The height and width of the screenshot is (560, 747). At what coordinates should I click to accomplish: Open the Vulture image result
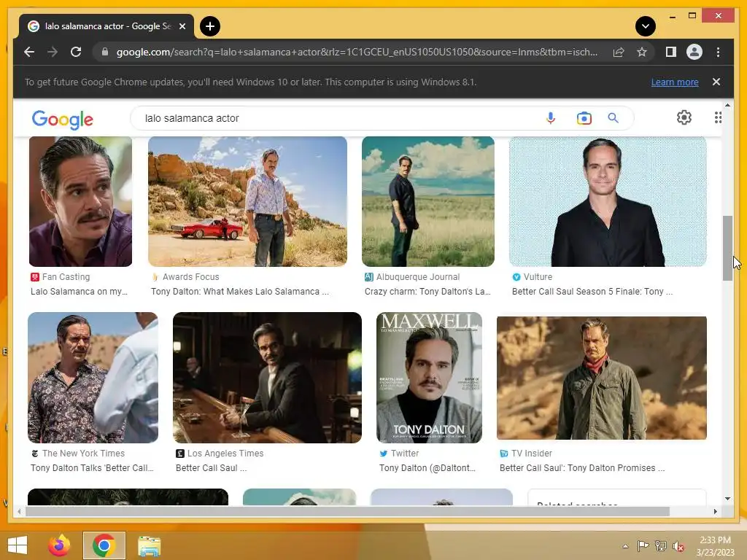[x=608, y=201]
